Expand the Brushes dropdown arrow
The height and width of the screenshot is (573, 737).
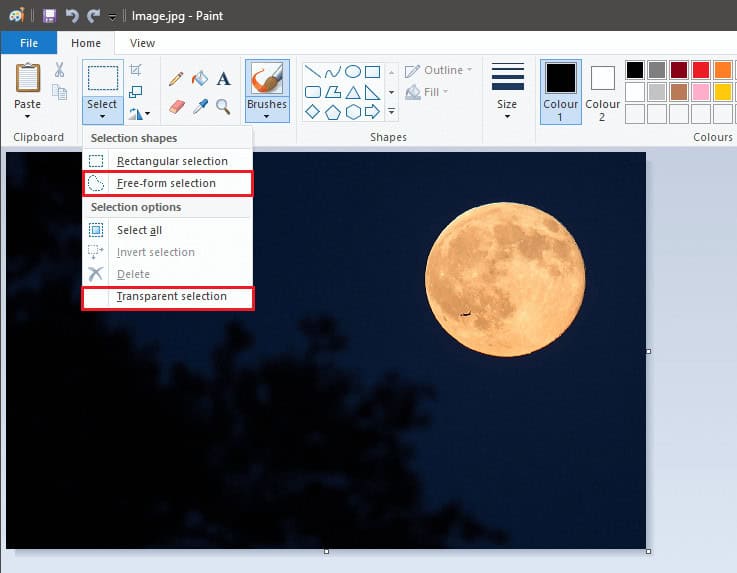[x=267, y=117]
